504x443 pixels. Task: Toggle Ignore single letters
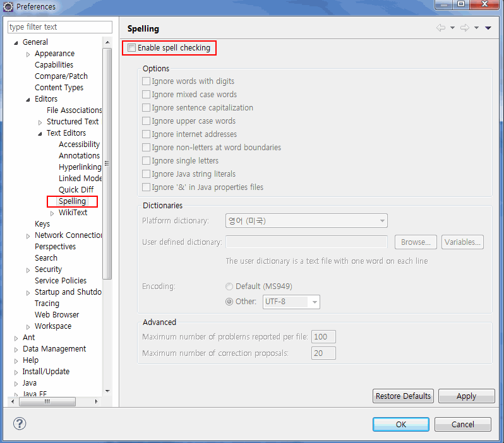(147, 160)
